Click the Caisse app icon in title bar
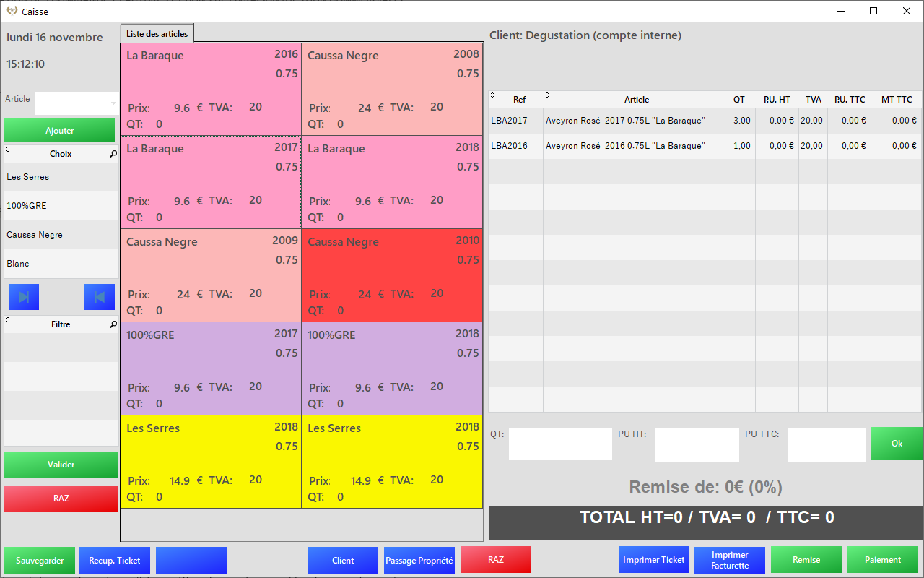924x578 pixels. click(12, 11)
